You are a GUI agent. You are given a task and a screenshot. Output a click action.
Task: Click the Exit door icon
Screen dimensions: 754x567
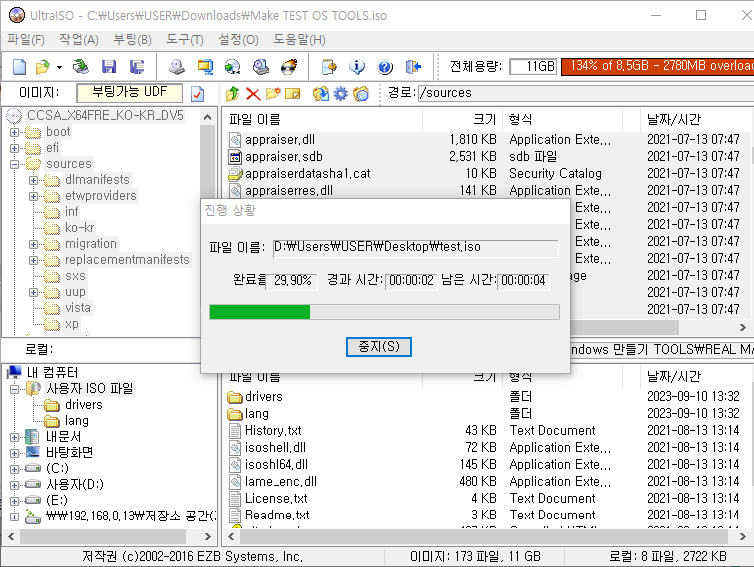tap(413, 66)
